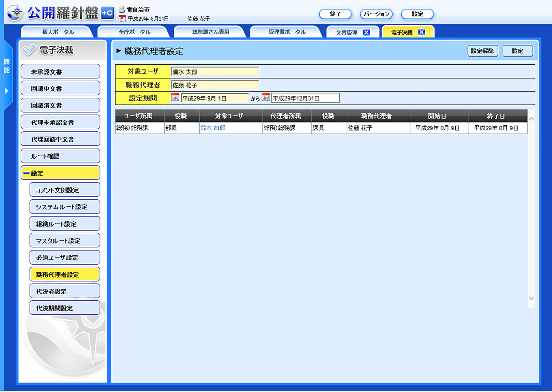Open 回議中文書 list

pyautogui.click(x=60, y=89)
